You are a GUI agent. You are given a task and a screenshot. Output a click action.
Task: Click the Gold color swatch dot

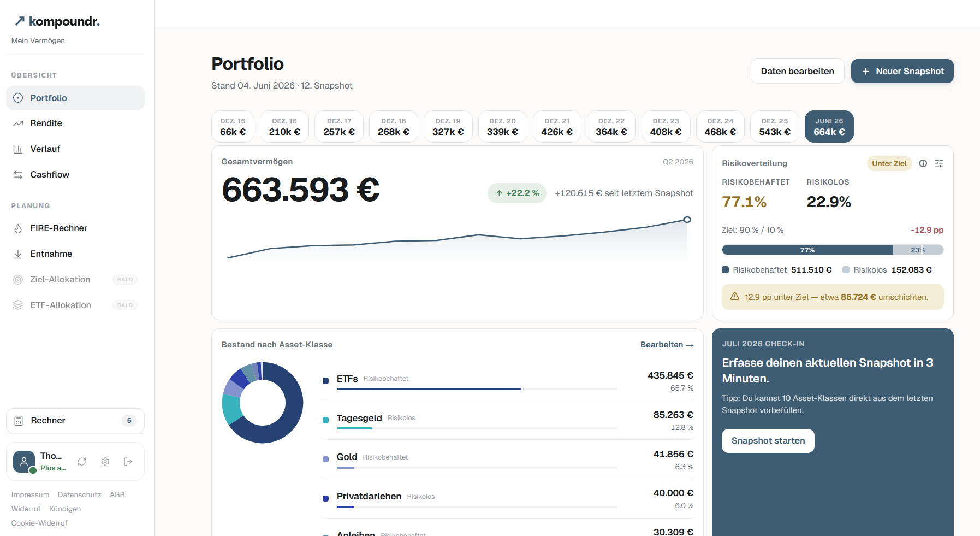point(326,460)
